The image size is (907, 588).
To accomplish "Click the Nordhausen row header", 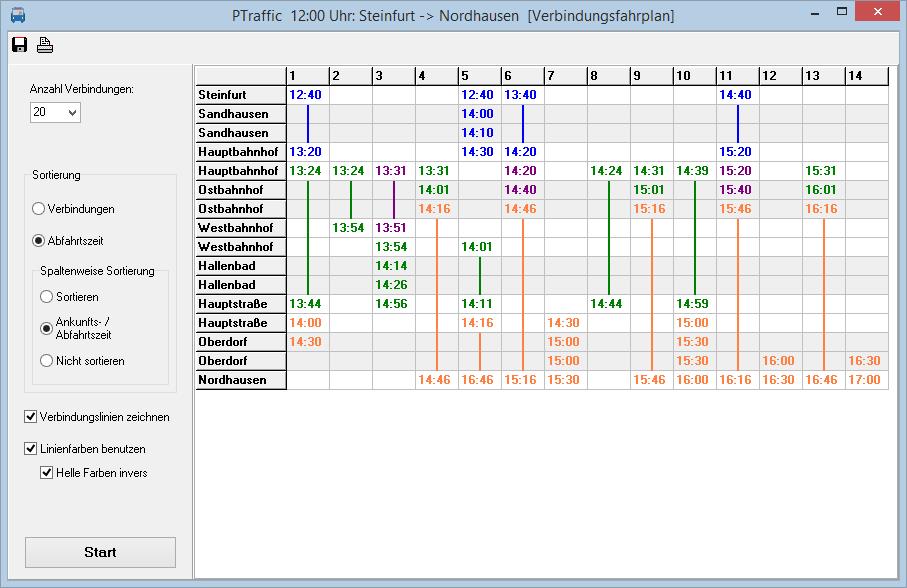I will point(240,380).
